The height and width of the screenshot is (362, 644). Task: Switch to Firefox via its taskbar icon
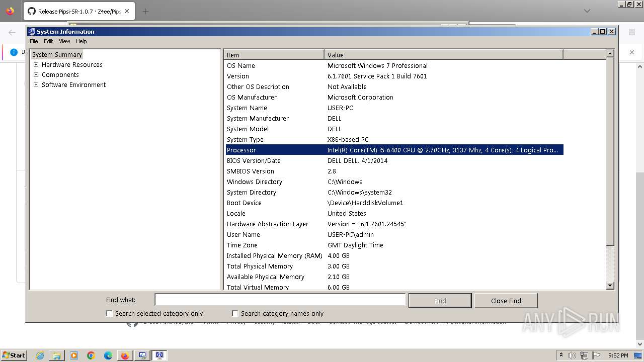[125, 355]
